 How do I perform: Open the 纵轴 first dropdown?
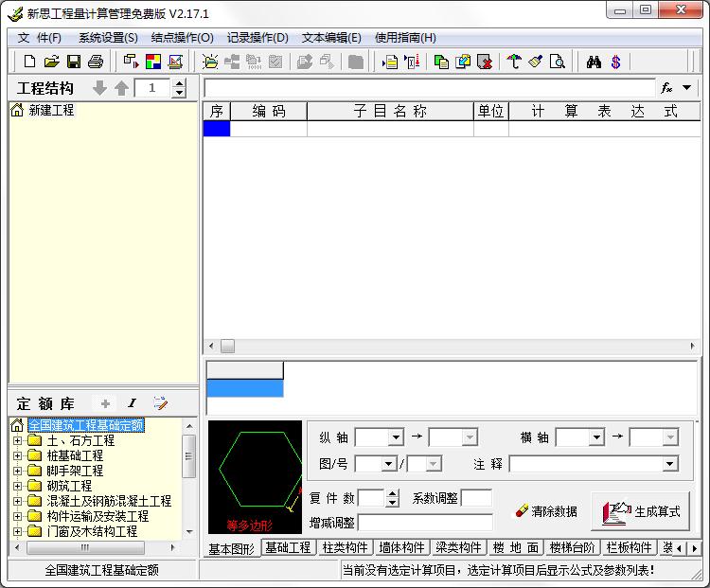pyautogui.click(x=396, y=437)
